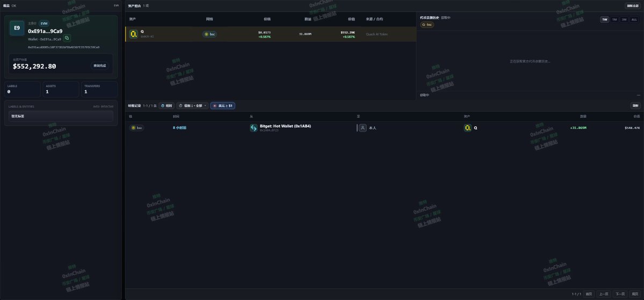Screen dimensions: 644x300
Task: Sort by the 网络 column header
Action: point(209,19)
